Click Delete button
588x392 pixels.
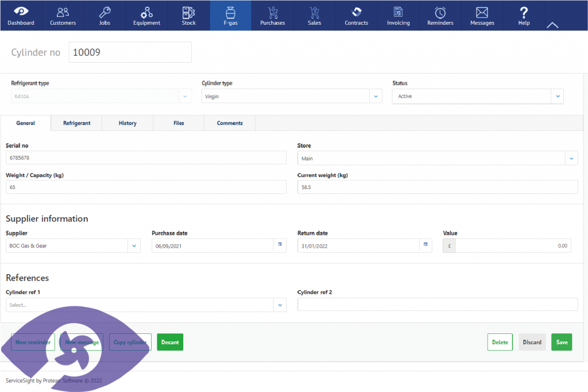click(500, 342)
